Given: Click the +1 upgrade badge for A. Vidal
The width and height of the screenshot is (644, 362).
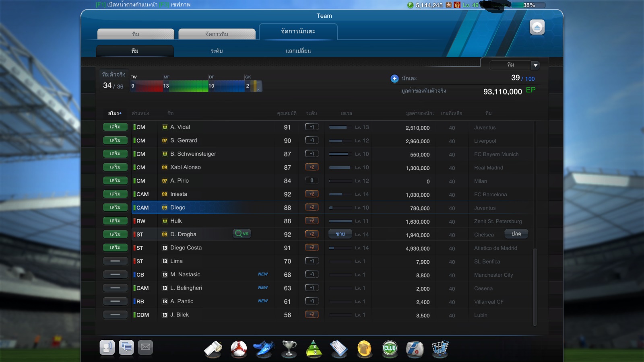Looking at the screenshot, I should [312, 127].
